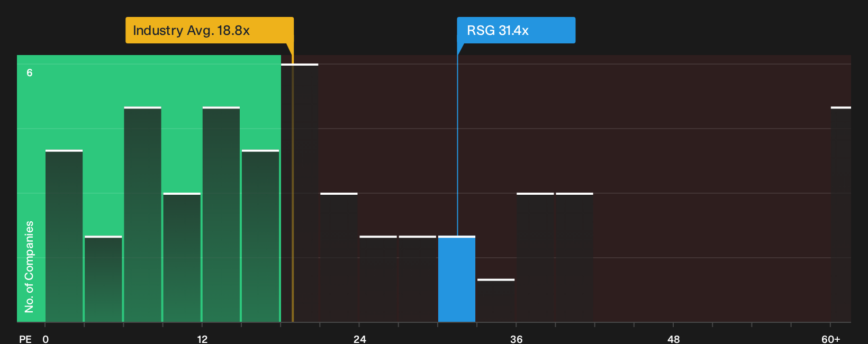Click the dark bar starting at PE 36
The width and height of the screenshot is (868, 344).
point(535,257)
